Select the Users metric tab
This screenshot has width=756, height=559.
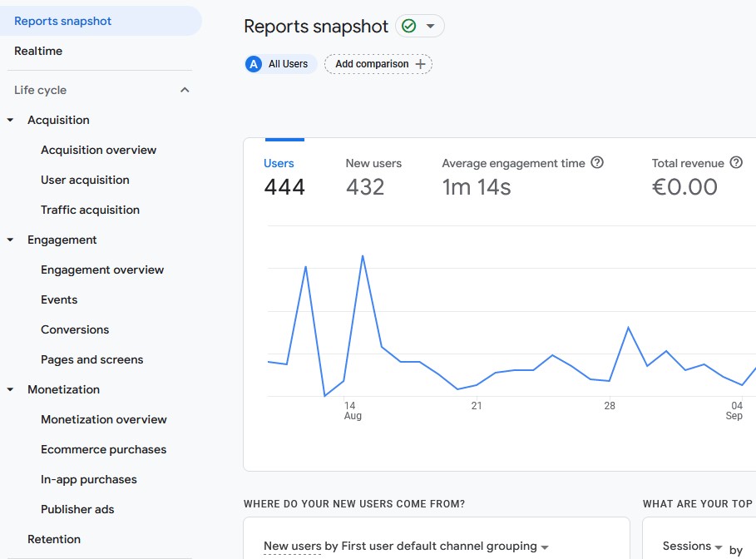[x=279, y=164]
